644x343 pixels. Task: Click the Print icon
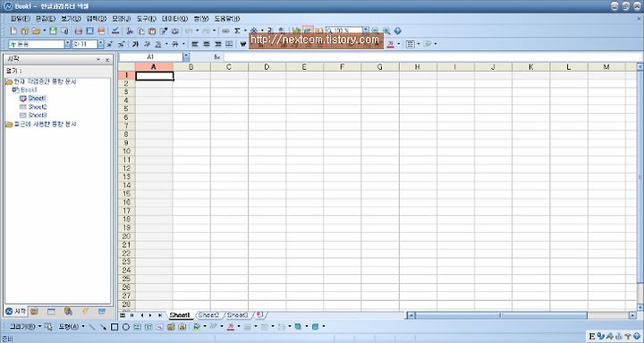click(x=79, y=30)
